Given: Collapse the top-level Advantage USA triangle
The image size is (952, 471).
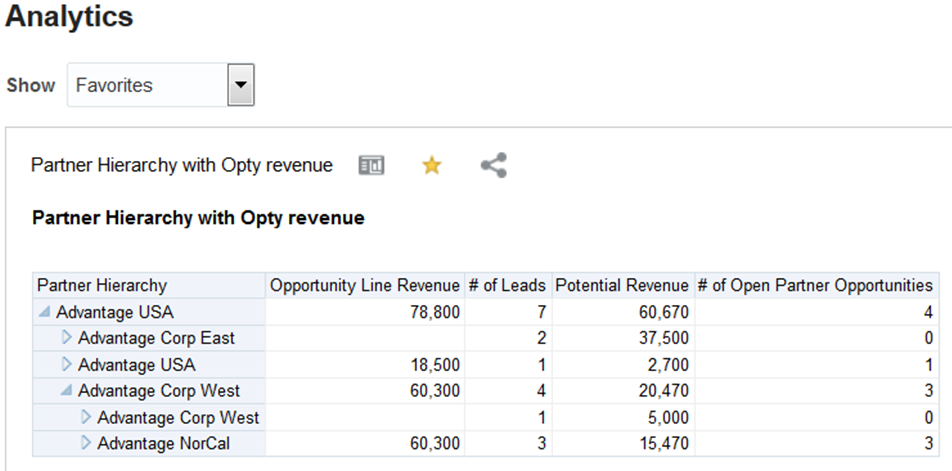Looking at the screenshot, I should tap(46, 312).
